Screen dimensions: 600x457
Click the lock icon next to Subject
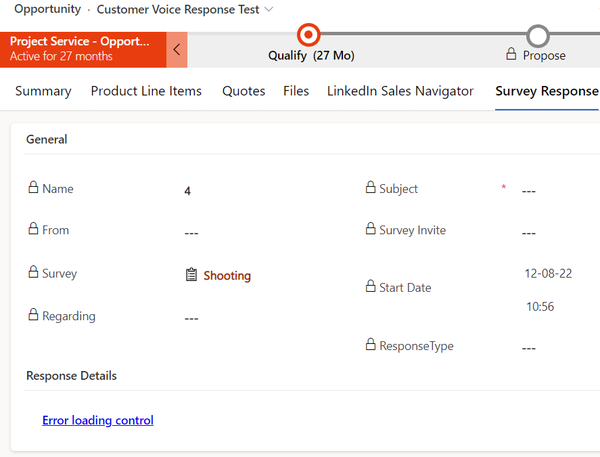(x=370, y=187)
